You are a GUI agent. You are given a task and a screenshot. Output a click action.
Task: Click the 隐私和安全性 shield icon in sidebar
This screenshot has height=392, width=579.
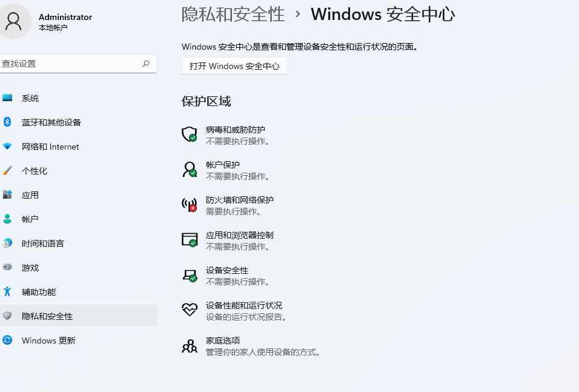click(x=7, y=316)
